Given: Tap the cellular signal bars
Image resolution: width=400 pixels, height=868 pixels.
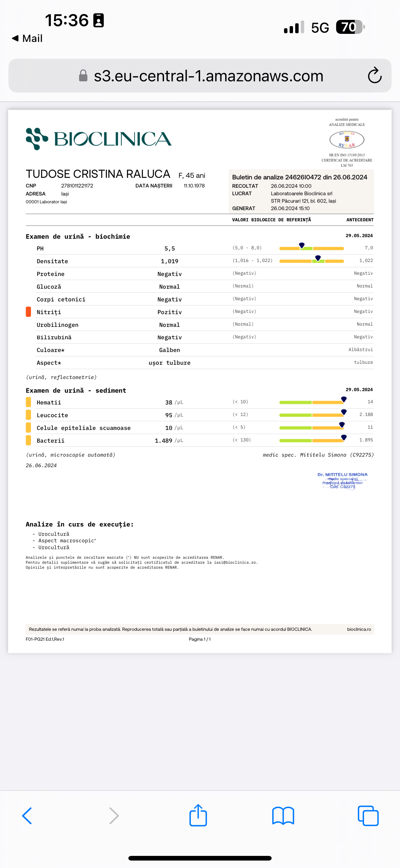Looking at the screenshot, I should pyautogui.click(x=294, y=27).
